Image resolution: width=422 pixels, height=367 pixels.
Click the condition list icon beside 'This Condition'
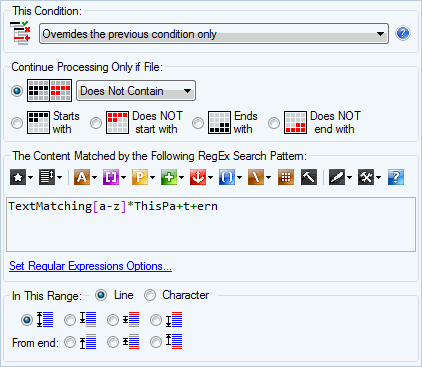(20, 33)
